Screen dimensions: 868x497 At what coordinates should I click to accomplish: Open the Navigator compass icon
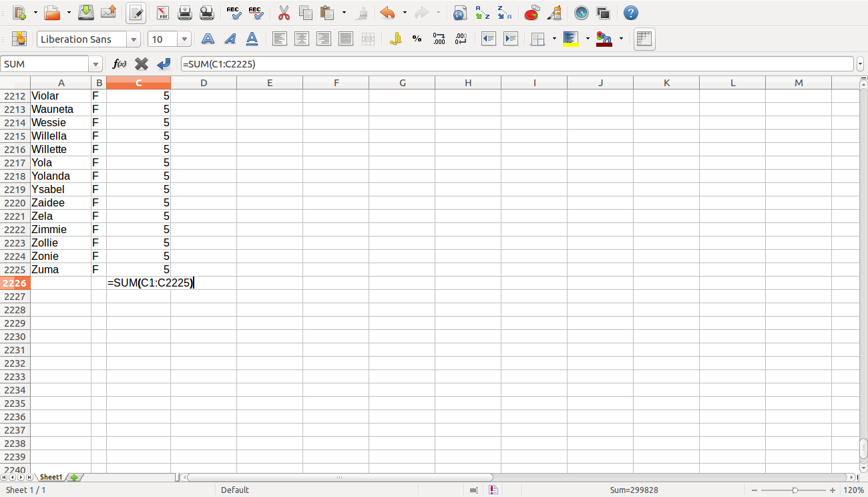click(x=582, y=13)
